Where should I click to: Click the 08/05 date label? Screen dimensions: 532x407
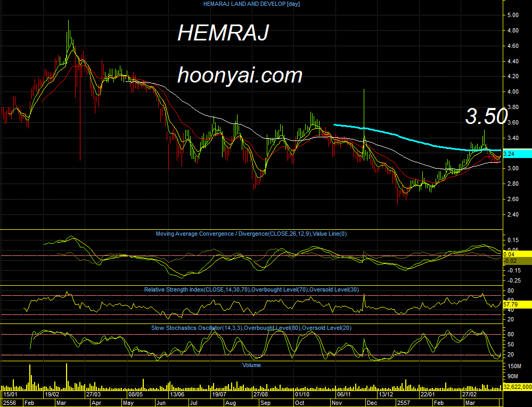(x=135, y=394)
